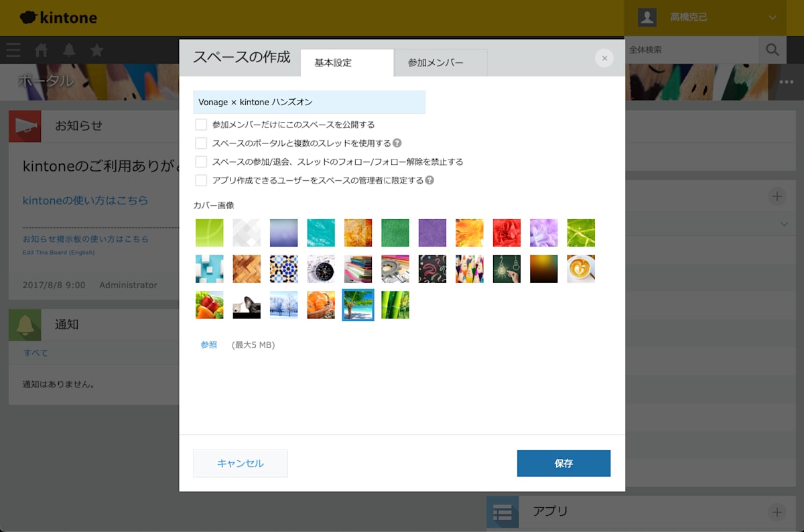This screenshot has width=804, height=532.
Task: Switch to the 参加メンバー tab
Action: click(x=440, y=63)
